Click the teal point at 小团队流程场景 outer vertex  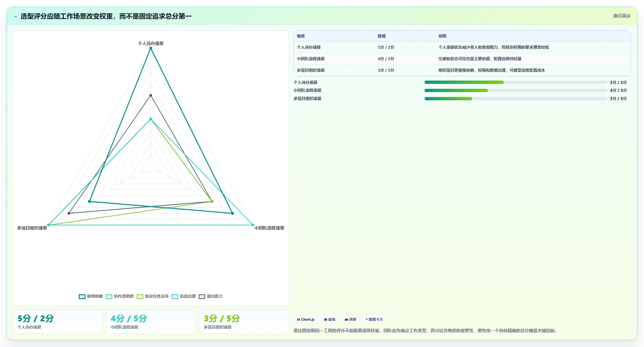(x=253, y=225)
